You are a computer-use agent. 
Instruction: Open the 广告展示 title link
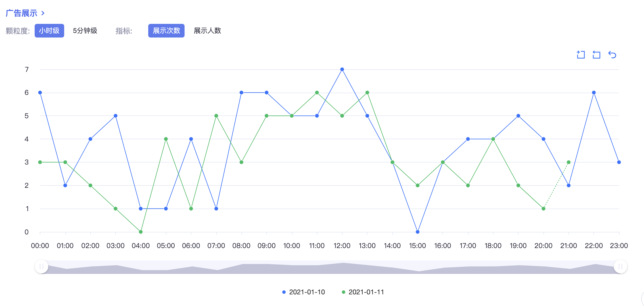tap(22, 13)
